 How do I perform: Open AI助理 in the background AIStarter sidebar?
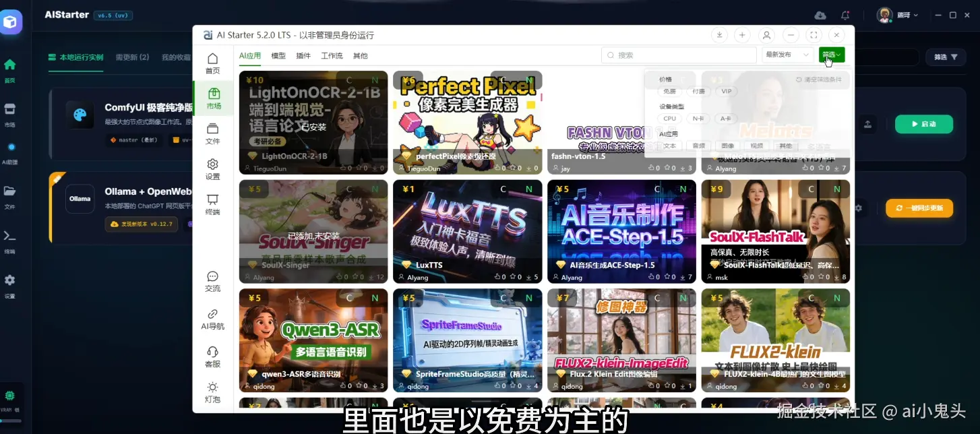9,154
